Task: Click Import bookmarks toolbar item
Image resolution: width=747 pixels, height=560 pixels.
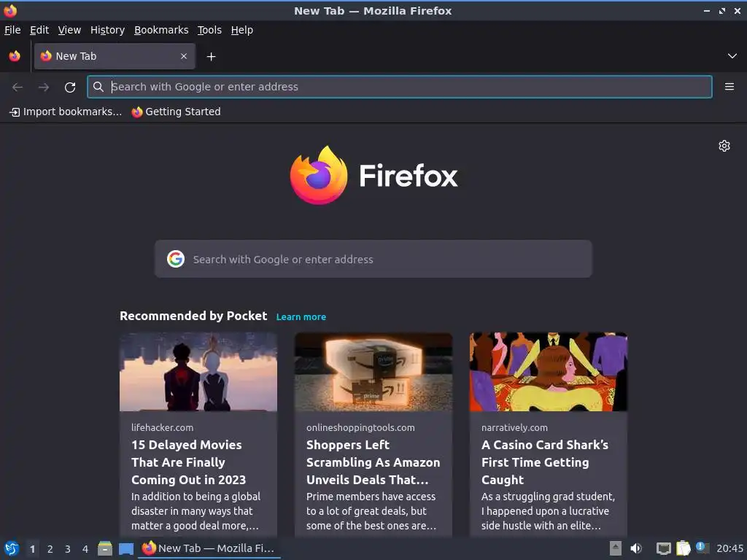Action: 66,112
